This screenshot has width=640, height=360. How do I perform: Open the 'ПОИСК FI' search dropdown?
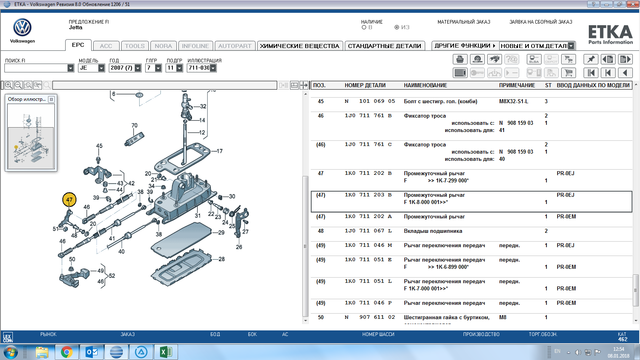pos(70,68)
